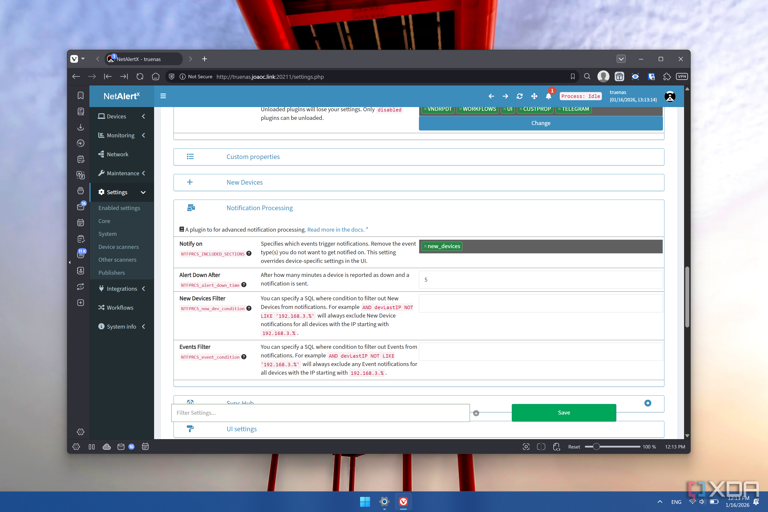Click the notifications bell icon
The image size is (768, 512).
(x=548, y=96)
